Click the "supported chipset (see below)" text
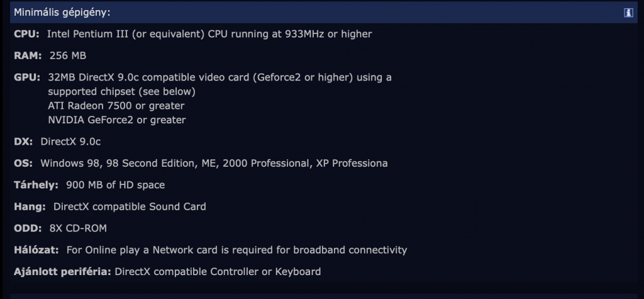 (121, 91)
